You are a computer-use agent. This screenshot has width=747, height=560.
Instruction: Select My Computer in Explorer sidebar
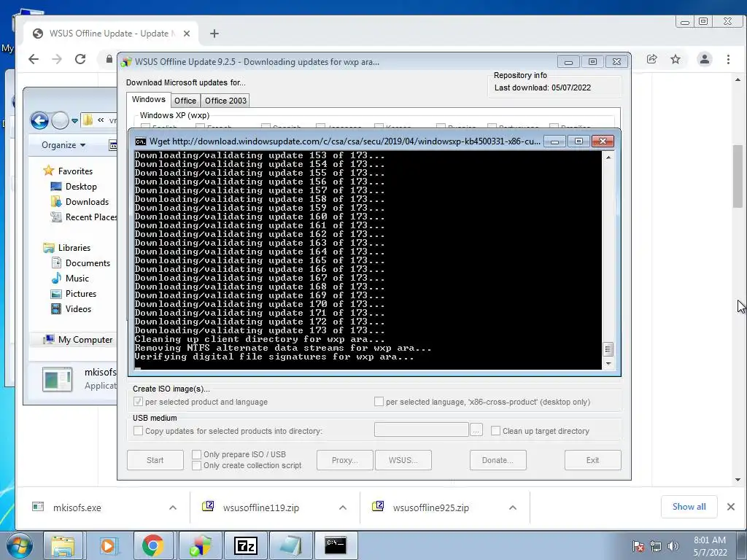pyautogui.click(x=78, y=340)
